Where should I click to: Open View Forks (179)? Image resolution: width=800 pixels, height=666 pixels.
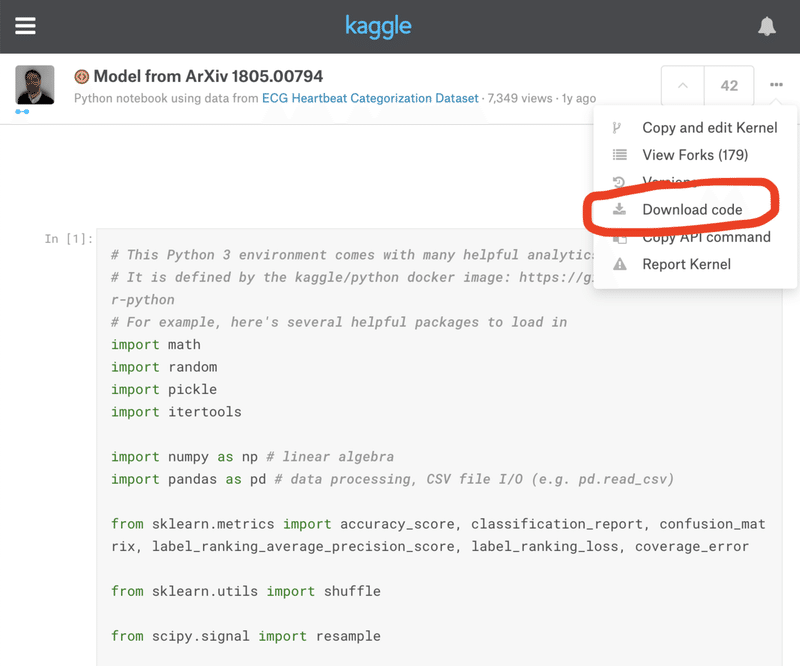click(x=695, y=155)
